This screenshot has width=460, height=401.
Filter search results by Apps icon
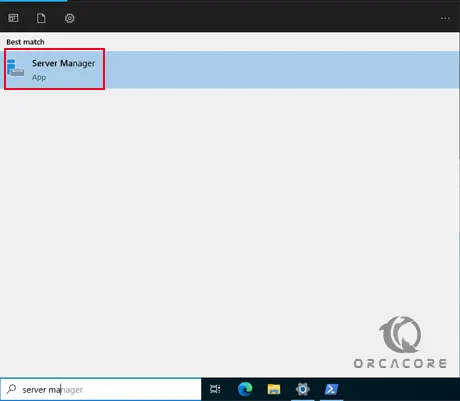pos(13,18)
